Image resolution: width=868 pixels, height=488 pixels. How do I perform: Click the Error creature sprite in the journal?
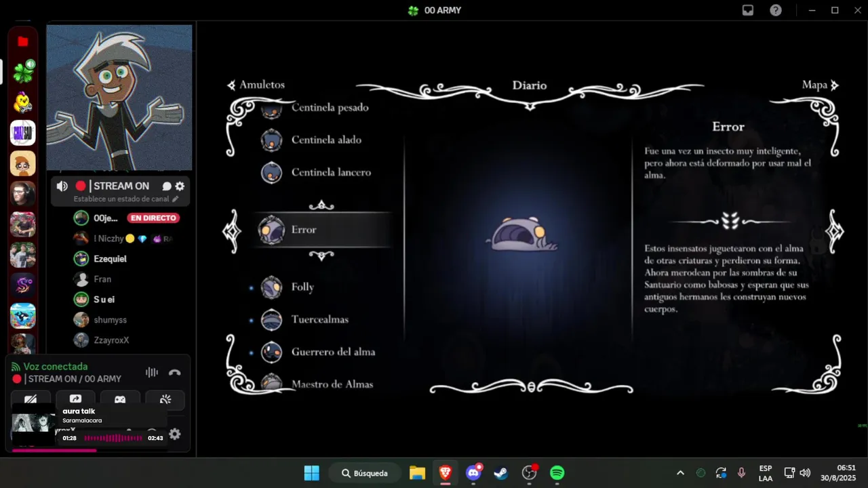(x=522, y=235)
